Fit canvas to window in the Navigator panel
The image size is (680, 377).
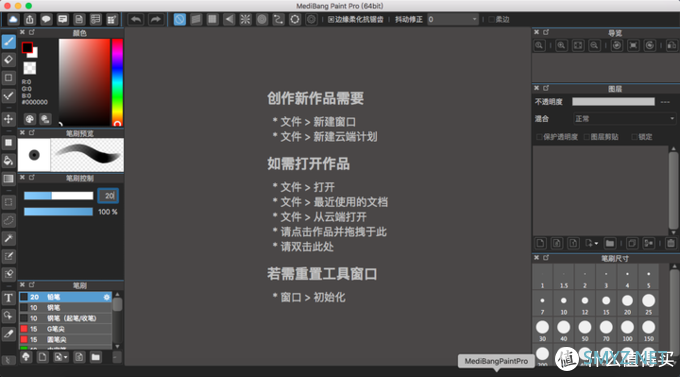578,46
